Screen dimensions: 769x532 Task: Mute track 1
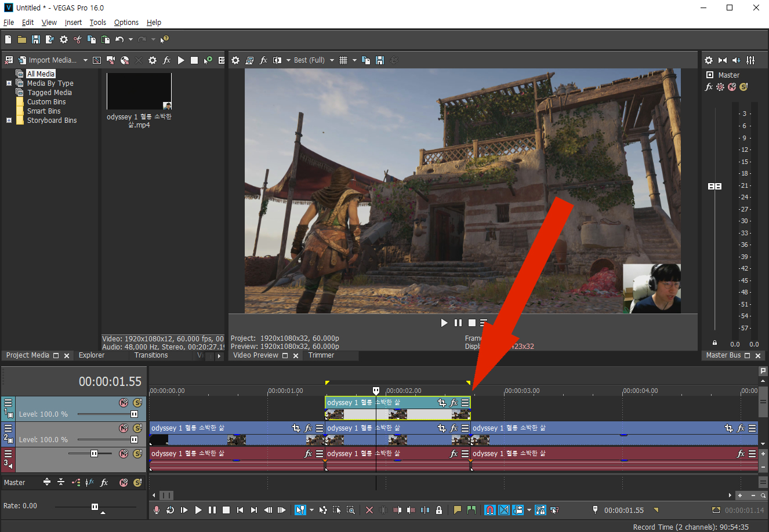click(124, 402)
